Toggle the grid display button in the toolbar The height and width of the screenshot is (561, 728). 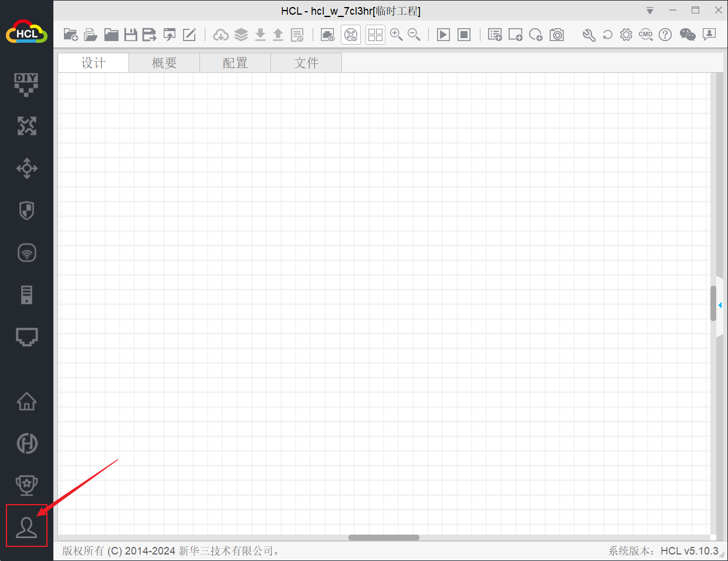tap(375, 35)
